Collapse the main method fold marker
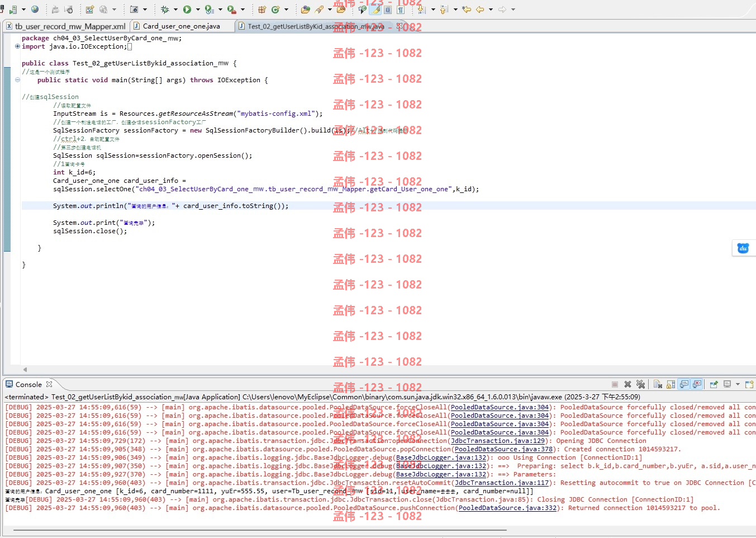This screenshot has width=756, height=538. [x=18, y=80]
